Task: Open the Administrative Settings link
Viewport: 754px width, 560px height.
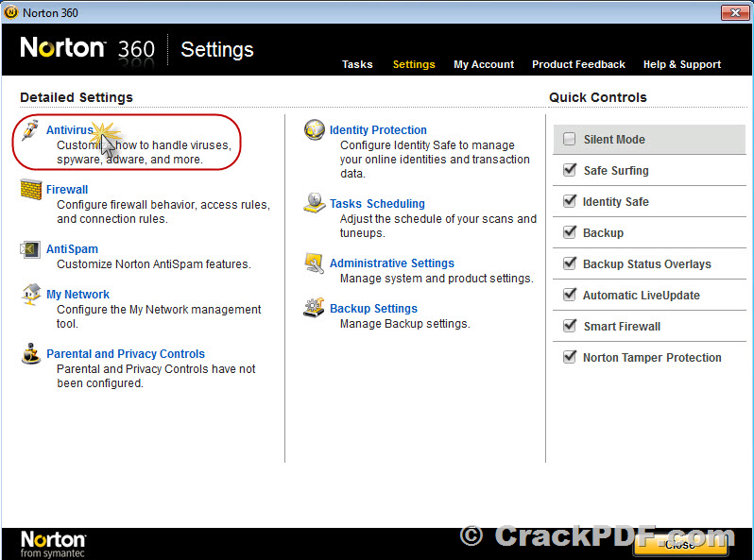Action: tap(392, 263)
